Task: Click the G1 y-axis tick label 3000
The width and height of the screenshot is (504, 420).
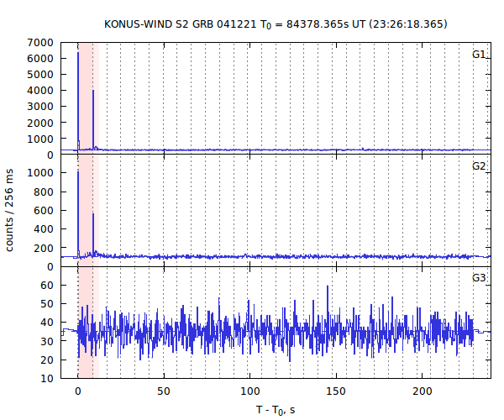Action: coord(40,107)
